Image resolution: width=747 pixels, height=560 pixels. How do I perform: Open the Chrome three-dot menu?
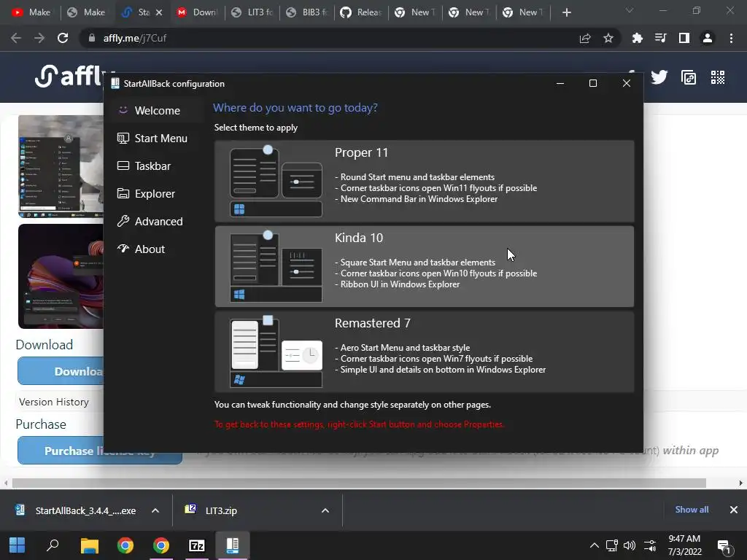point(731,38)
